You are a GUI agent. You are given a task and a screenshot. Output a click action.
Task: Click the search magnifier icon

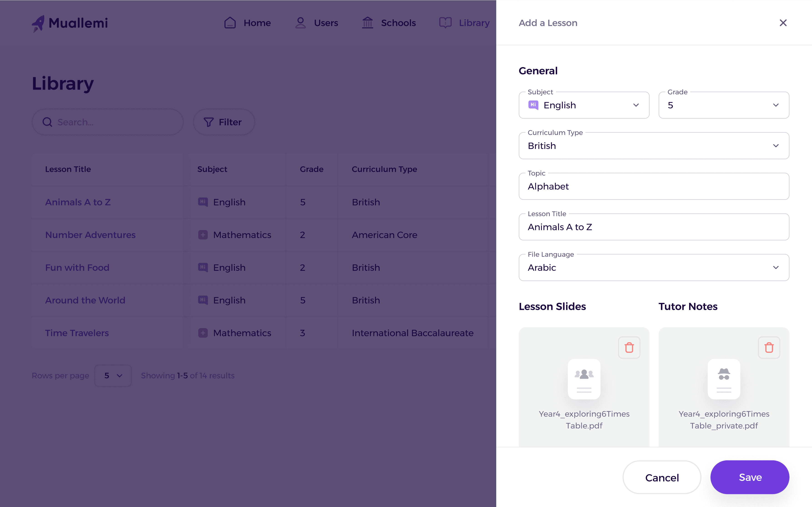point(47,122)
